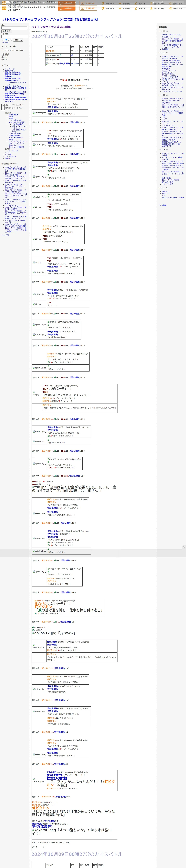The height and width of the screenshot is (868, 186).
Task: Click the orange wiki新規作成 button
Action: click(x=67, y=8)
